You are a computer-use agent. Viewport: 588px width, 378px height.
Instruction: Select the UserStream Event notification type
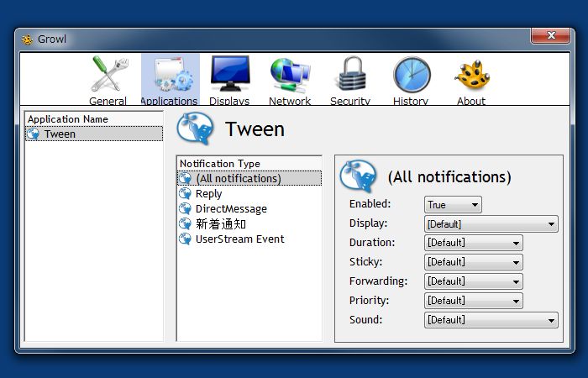pyautogui.click(x=249, y=239)
